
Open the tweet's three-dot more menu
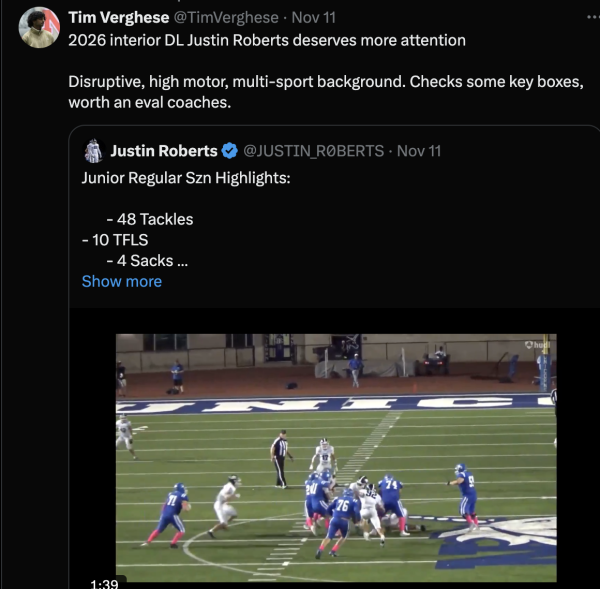(583, 18)
